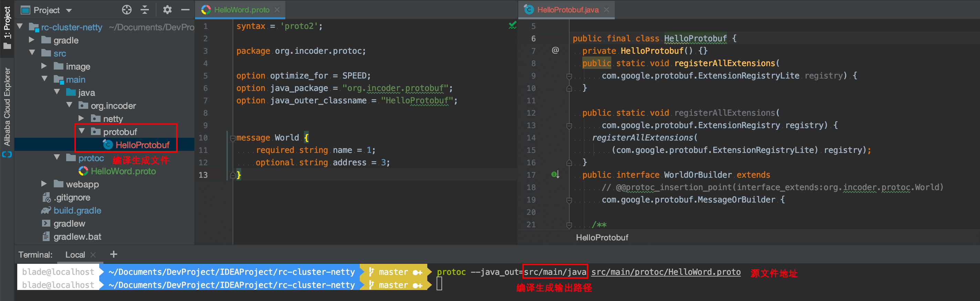Select the HelloProtobuf class in tree
Screen dimensions: 980x301
pos(142,145)
